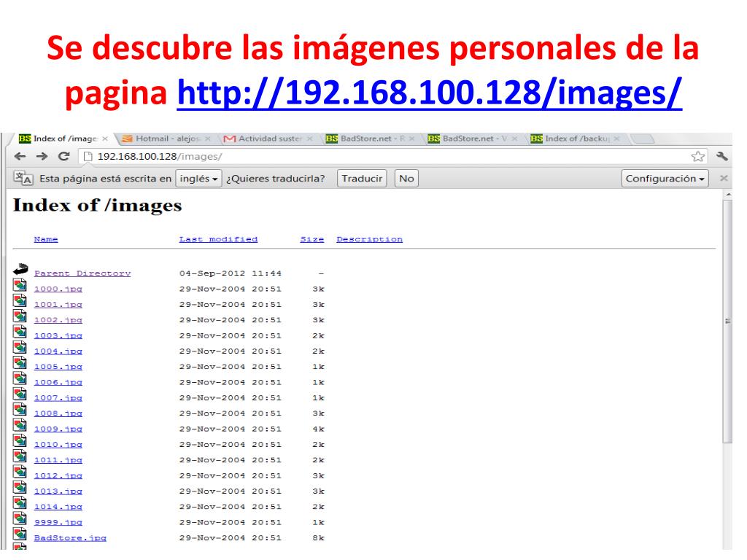Image resolution: width=747 pixels, height=560 pixels.
Task: Open a new tab with the new-tab button
Action: tap(642, 139)
